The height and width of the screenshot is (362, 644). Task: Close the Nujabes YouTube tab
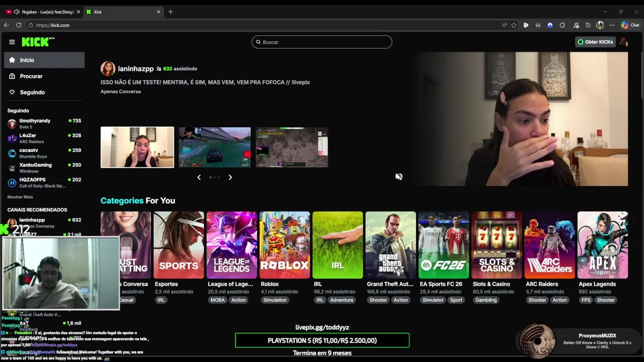[78, 12]
